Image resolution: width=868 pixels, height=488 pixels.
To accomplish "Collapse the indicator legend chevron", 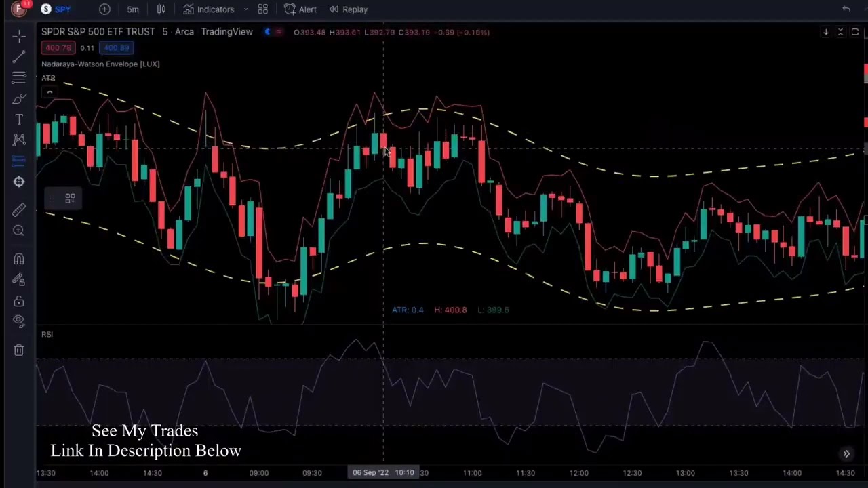I will pos(50,92).
